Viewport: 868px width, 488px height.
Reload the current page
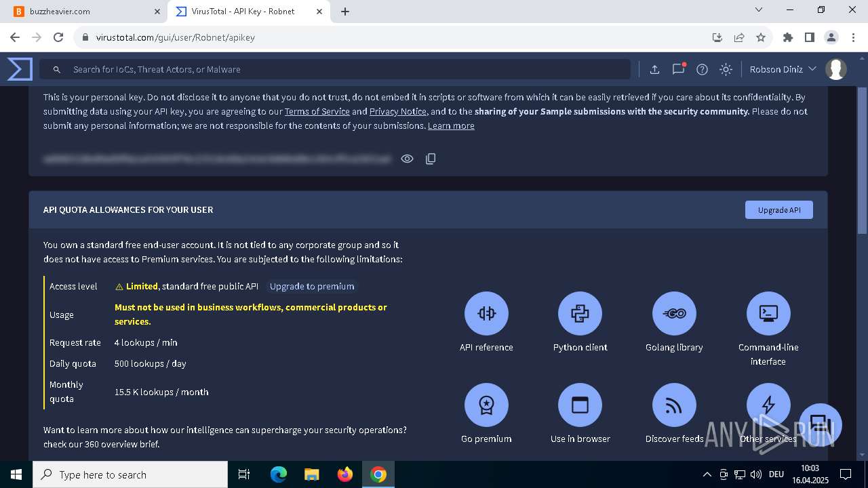[x=58, y=37]
